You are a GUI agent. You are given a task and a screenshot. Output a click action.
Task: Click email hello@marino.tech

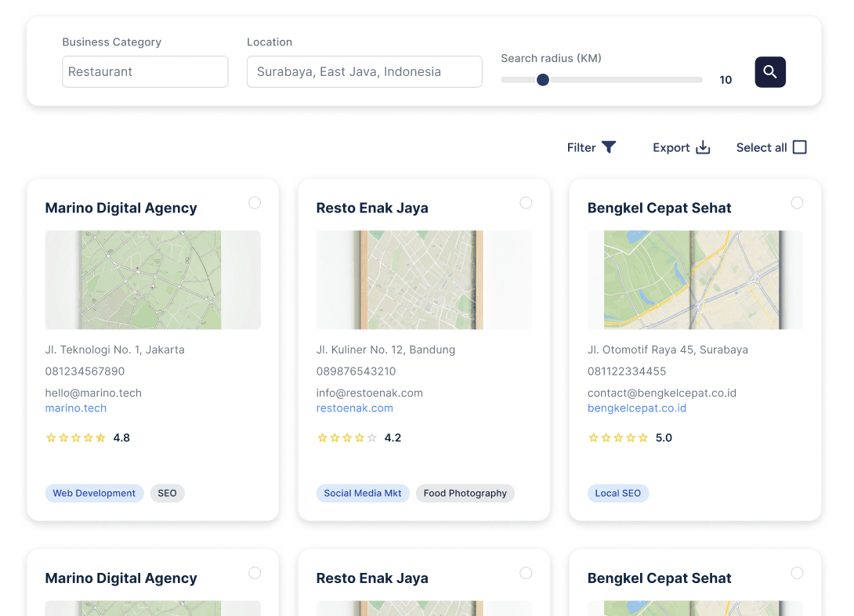[93, 393]
